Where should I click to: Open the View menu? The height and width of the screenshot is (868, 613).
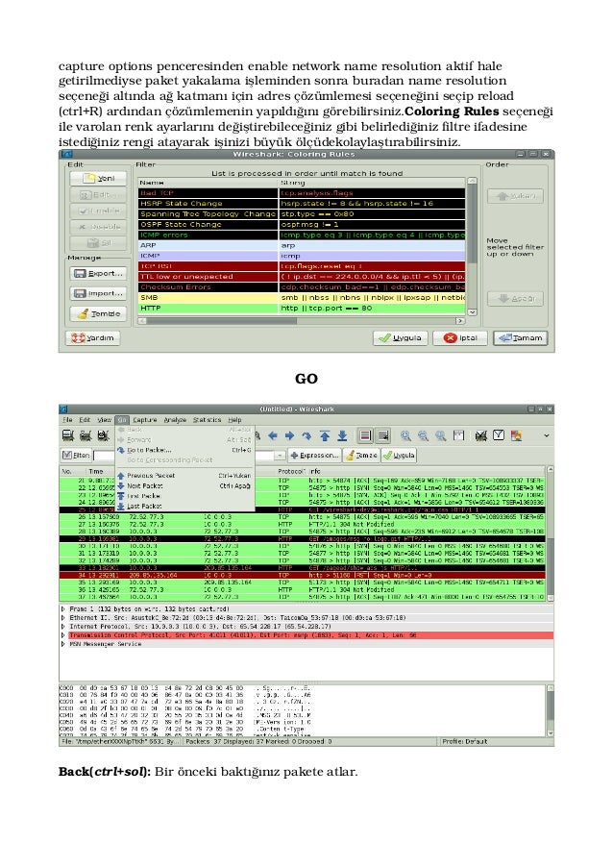click(104, 420)
